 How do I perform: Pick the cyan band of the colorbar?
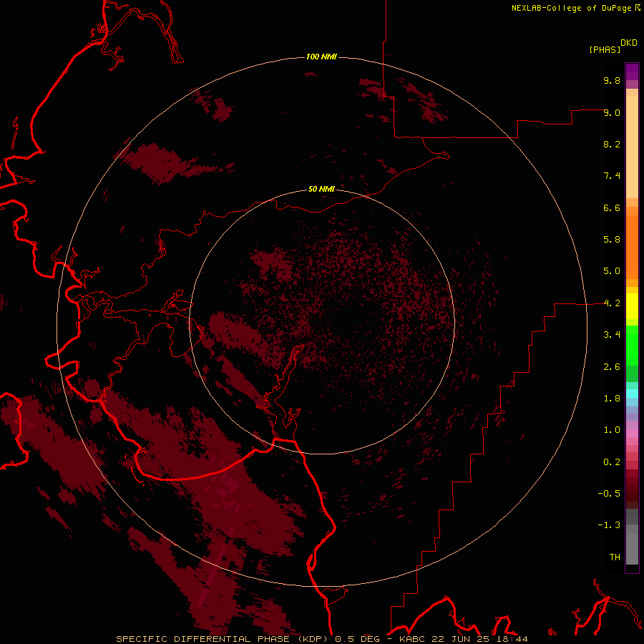point(632,394)
